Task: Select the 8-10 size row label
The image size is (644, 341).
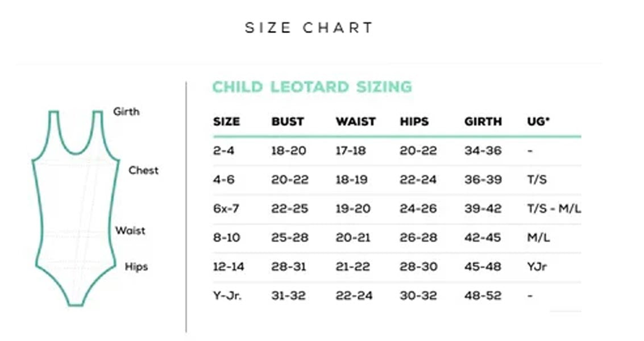Action: pos(227,238)
